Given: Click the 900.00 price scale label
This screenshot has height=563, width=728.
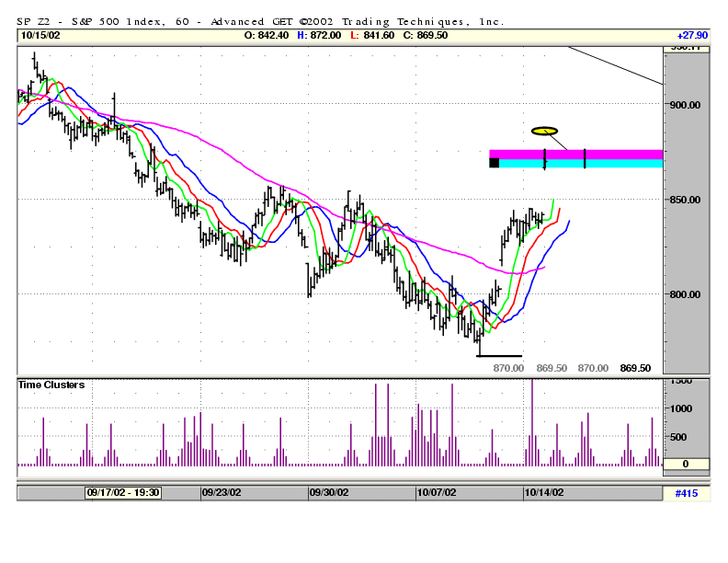Looking at the screenshot, I should click(x=685, y=105).
